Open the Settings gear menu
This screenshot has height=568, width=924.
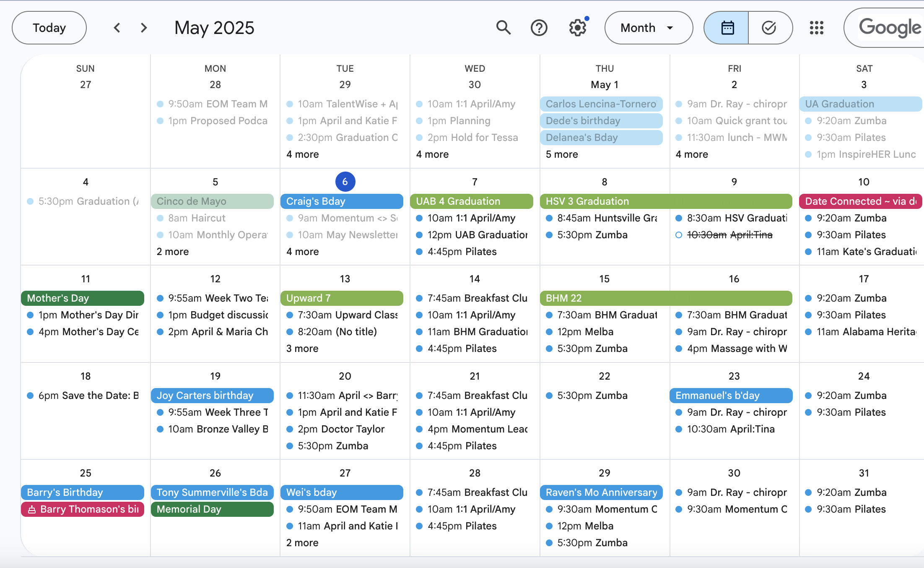coord(577,28)
